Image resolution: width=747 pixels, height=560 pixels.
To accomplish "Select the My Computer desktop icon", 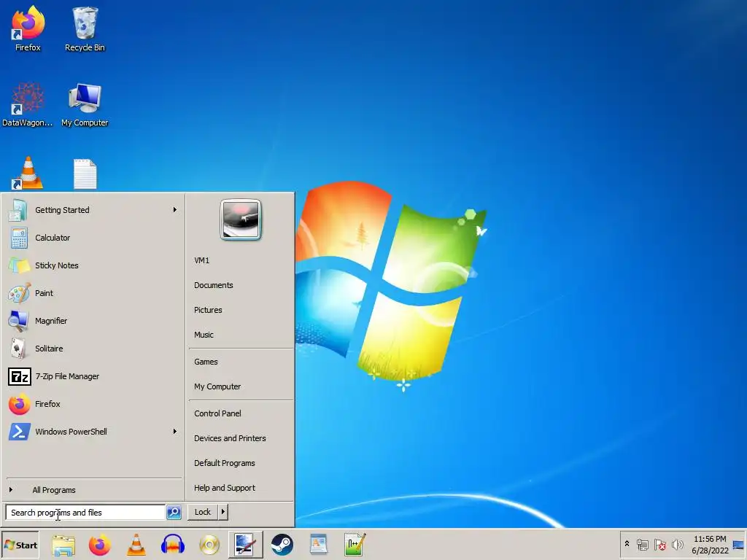I will [x=85, y=105].
